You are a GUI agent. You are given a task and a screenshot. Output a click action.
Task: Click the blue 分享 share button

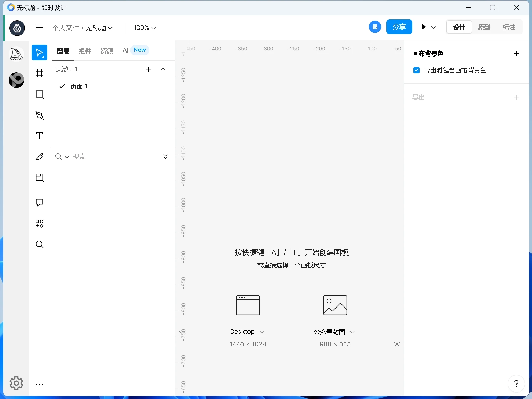tap(399, 27)
